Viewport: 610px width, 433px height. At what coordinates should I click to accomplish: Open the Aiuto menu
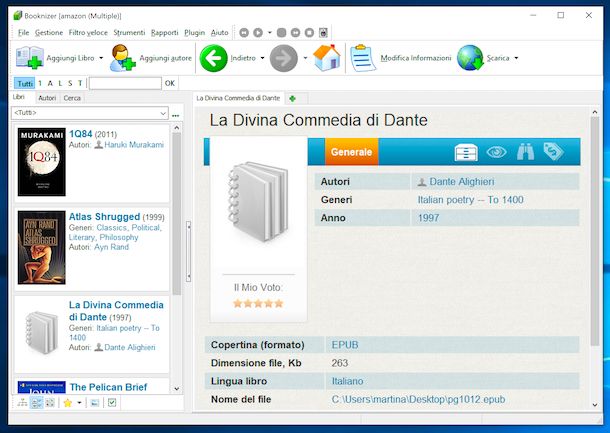pyautogui.click(x=219, y=33)
